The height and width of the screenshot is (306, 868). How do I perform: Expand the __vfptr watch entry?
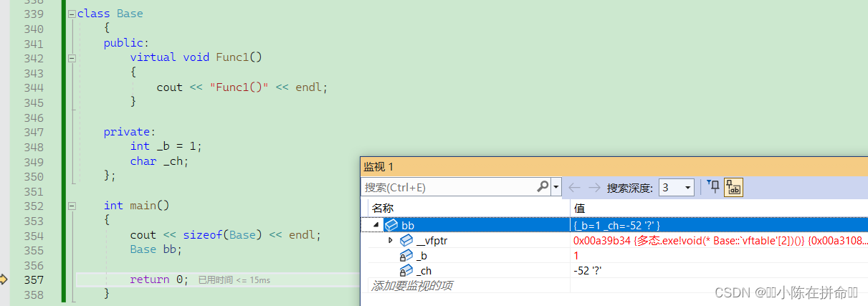pos(391,240)
